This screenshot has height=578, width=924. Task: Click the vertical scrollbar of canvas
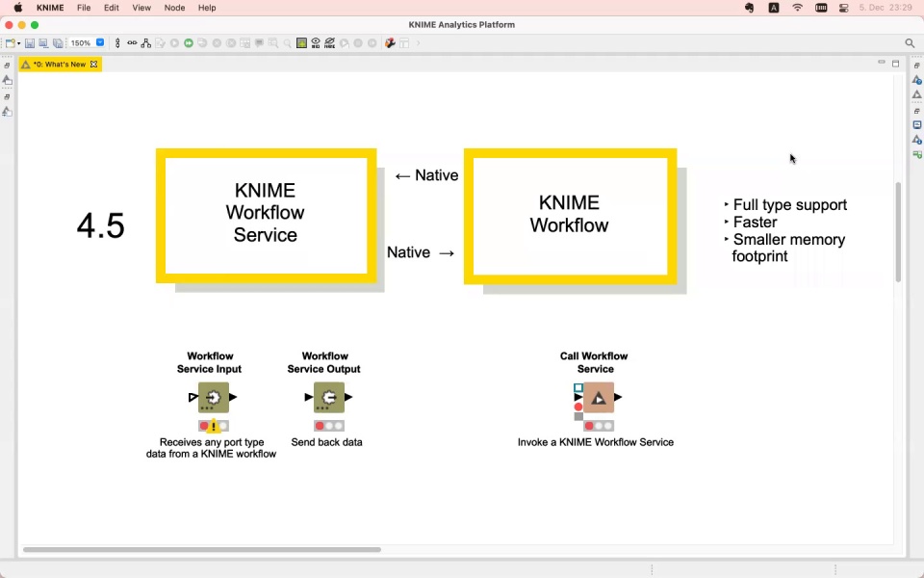click(x=898, y=232)
